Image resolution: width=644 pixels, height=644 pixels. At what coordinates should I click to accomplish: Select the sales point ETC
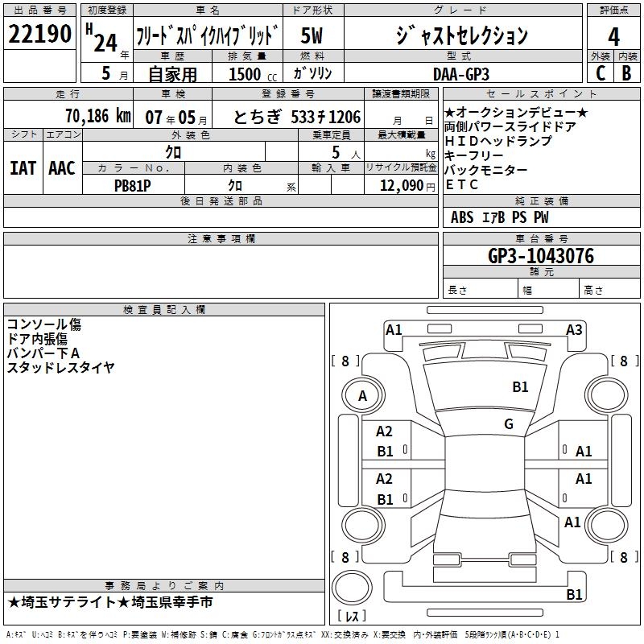click(461, 185)
